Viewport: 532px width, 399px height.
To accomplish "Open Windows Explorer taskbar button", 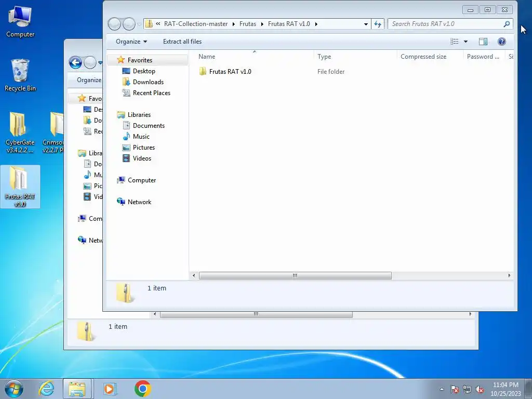I will pyautogui.click(x=77, y=389).
